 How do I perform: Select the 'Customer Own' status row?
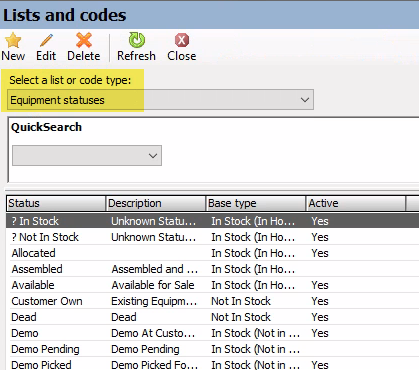tap(213, 301)
